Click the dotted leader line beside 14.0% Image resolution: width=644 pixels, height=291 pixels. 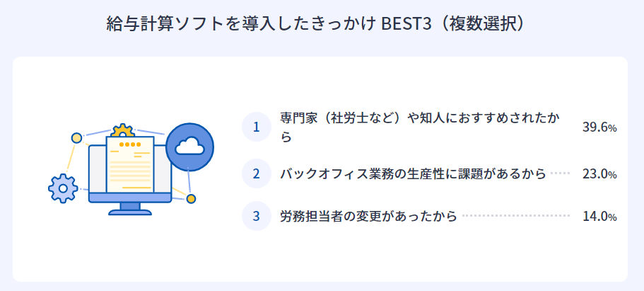(x=516, y=215)
